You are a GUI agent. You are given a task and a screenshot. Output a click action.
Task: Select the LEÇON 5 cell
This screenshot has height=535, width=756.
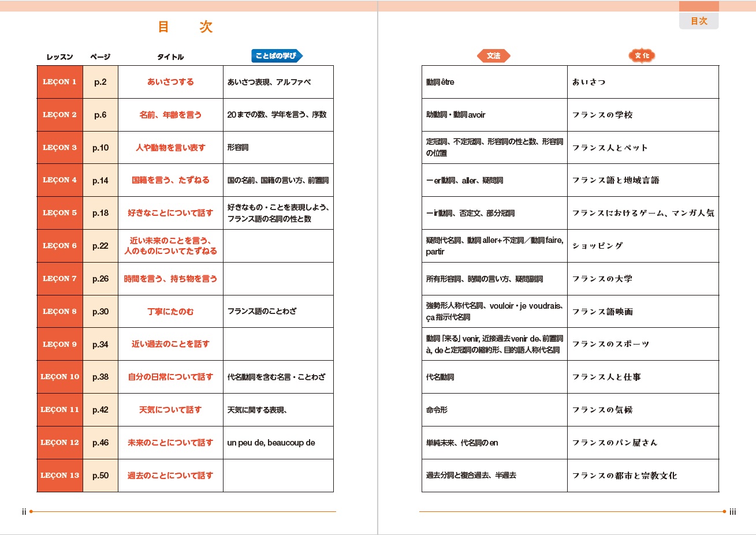pyautogui.click(x=59, y=213)
